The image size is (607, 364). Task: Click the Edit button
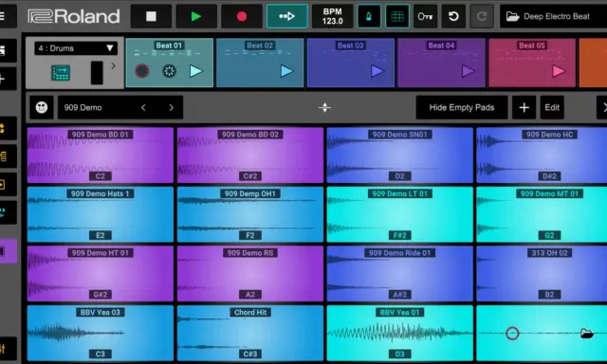tap(552, 107)
